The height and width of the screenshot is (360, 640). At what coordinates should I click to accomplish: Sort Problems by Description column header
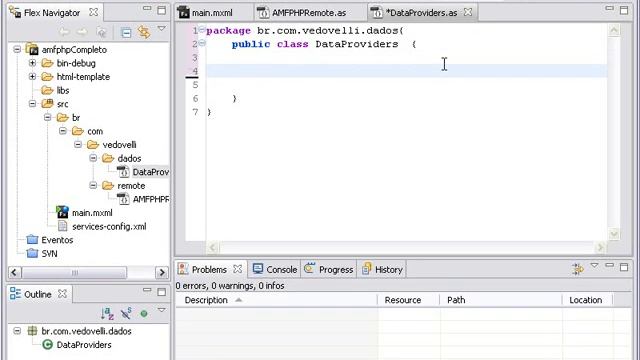pos(276,300)
